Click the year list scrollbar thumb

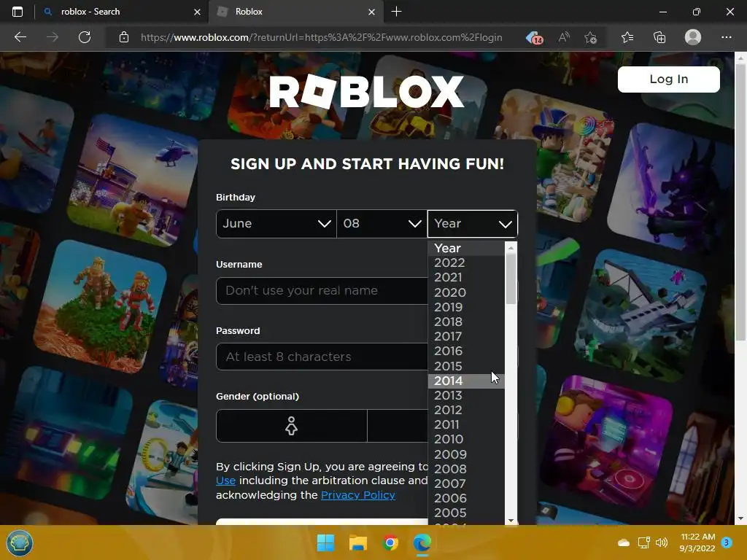(511, 279)
